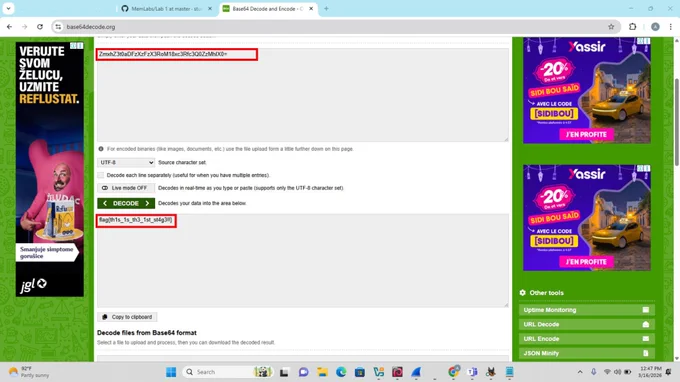Reload the current page

tap(40, 27)
